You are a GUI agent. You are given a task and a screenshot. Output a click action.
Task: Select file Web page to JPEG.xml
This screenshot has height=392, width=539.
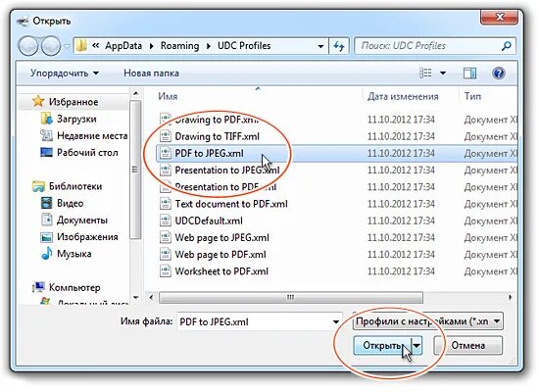pyautogui.click(x=222, y=237)
